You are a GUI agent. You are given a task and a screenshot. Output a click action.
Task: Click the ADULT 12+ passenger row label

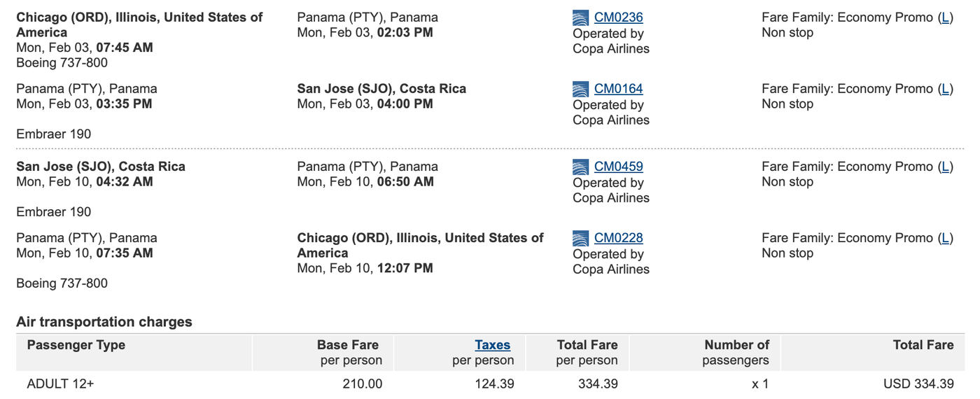pos(60,384)
